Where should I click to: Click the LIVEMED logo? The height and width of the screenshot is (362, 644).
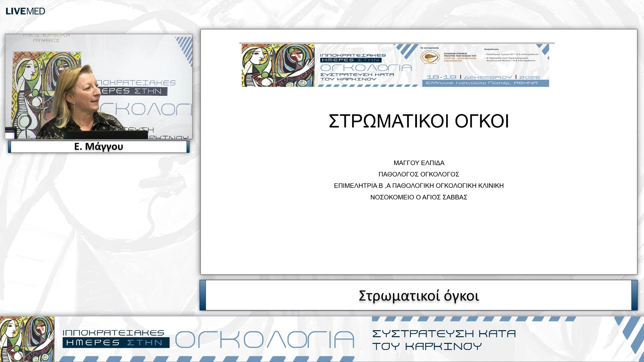pos(24,11)
